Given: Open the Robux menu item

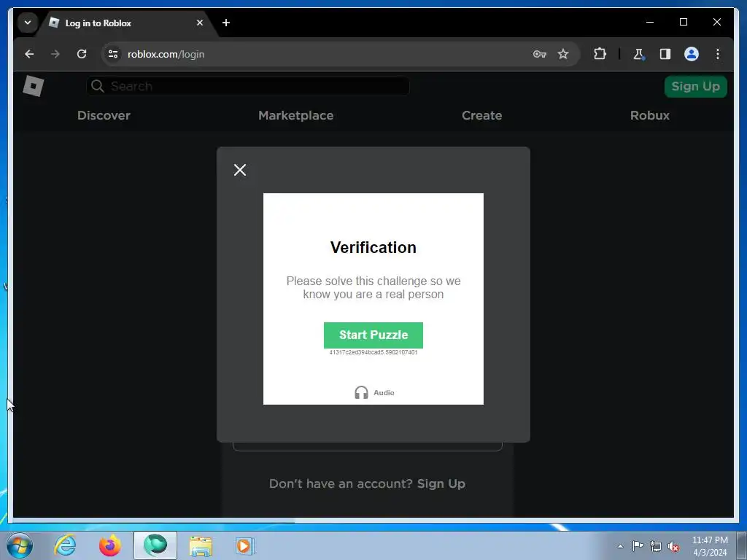Looking at the screenshot, I should pos(650,115).
